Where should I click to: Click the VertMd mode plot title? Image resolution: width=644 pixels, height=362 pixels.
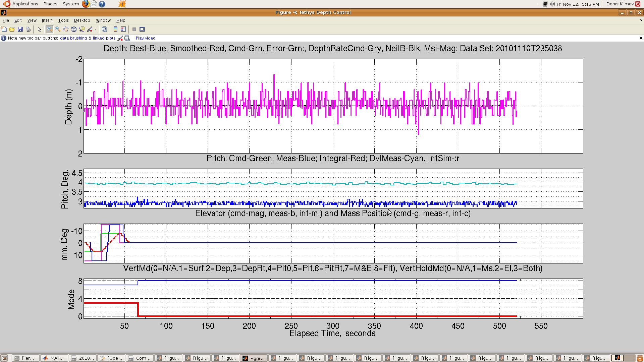(x=333, y=268)
